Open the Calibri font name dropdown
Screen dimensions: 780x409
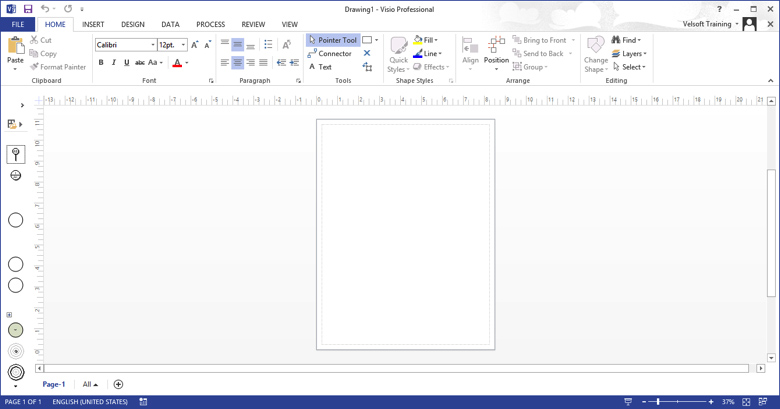[153, 45]
